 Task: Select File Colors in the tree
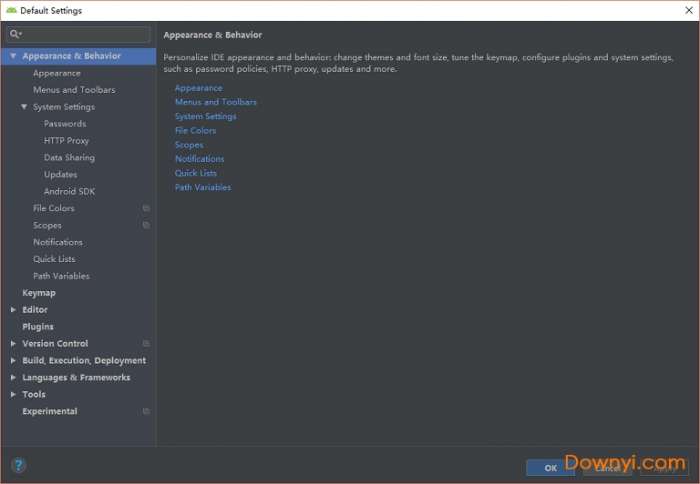(x=54, y=208)
